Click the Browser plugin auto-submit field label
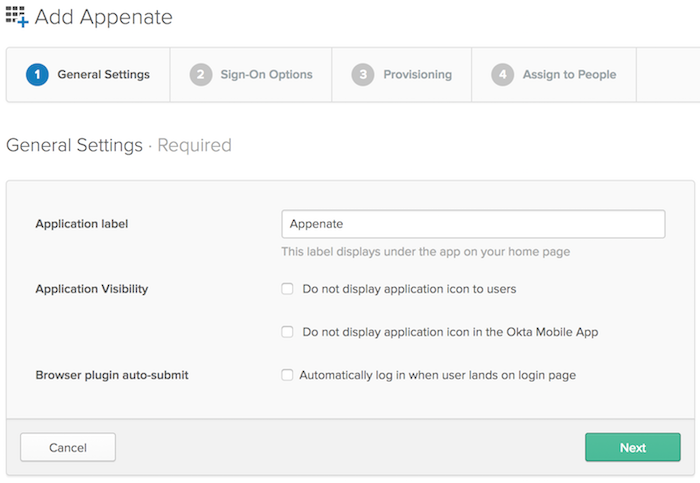 [x=111, y=375]
